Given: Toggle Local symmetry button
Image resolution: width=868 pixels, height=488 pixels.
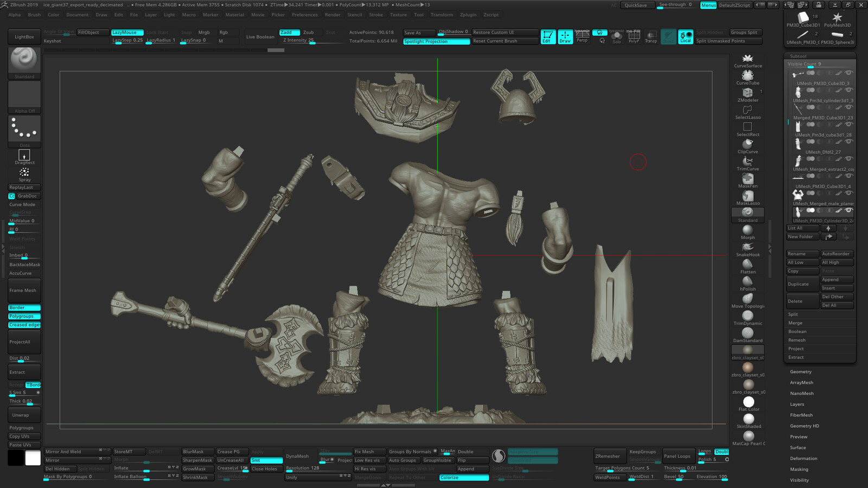Looking at the screenshot, I should pos(686,37).
